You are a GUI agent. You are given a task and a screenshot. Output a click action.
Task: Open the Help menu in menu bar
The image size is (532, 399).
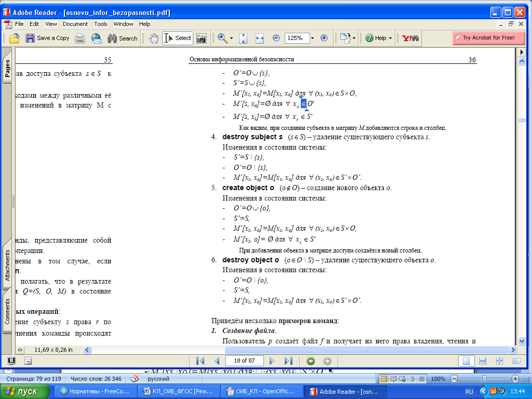144,24
